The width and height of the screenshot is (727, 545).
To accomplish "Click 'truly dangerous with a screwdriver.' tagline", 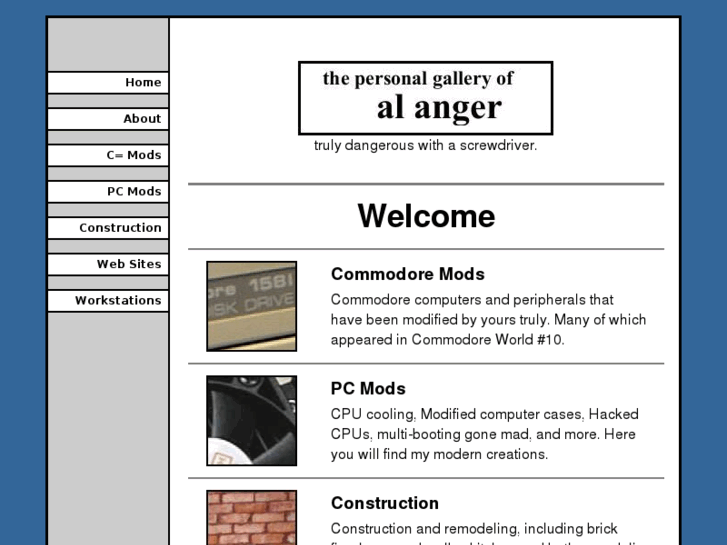I will coord(426,146).
